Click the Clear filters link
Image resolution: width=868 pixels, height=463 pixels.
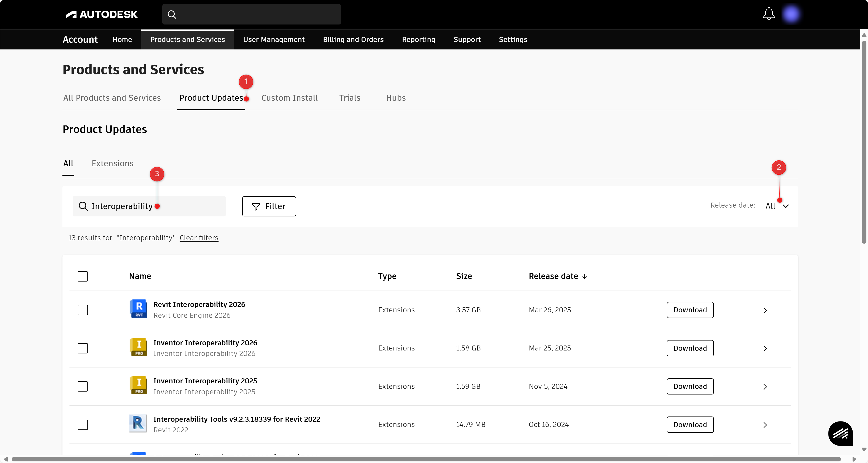click(x=199, y=238)
